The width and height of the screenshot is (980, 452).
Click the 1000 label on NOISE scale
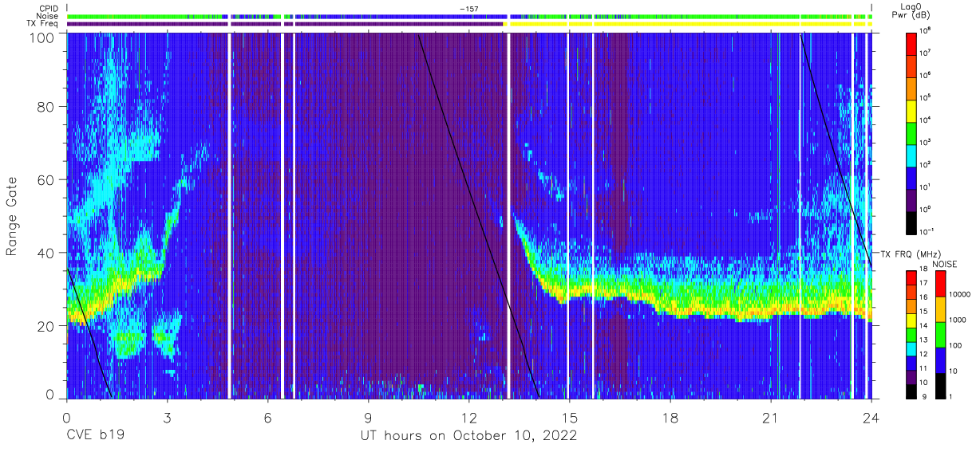point(956,320)
